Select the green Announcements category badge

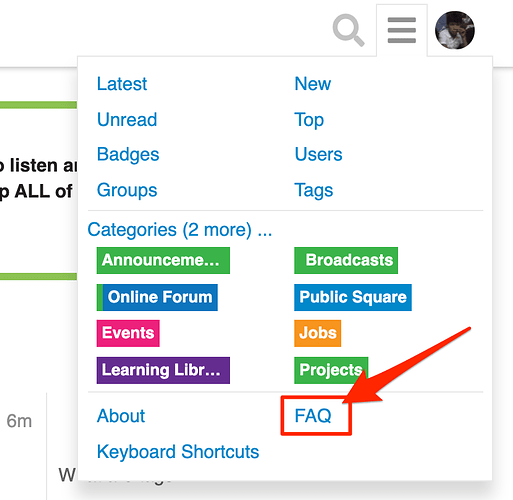tap(163, 260)
